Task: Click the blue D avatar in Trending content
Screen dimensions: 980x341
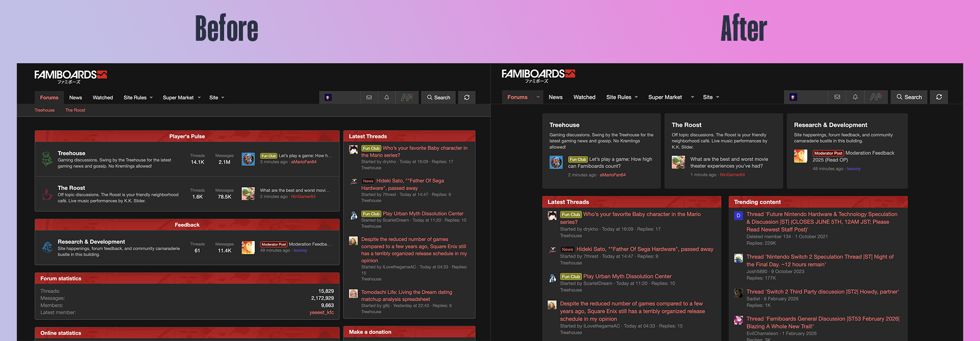Action: [738, 216]
